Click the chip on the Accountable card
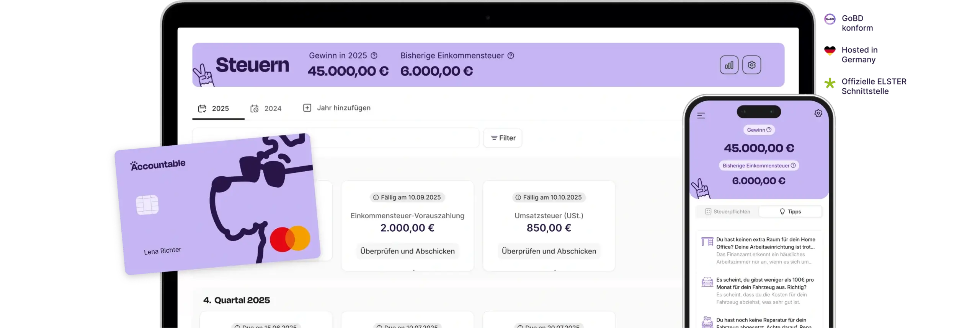 click(x=147, y=205)
